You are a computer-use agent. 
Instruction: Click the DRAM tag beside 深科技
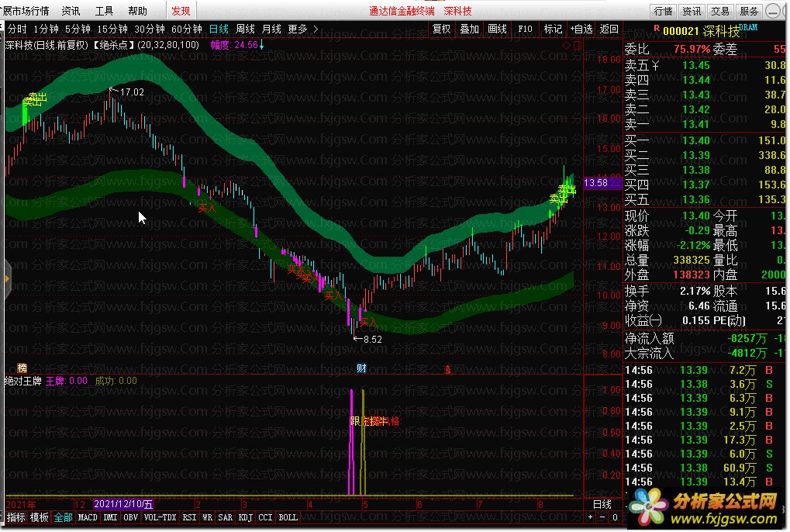tap(748, 27)
